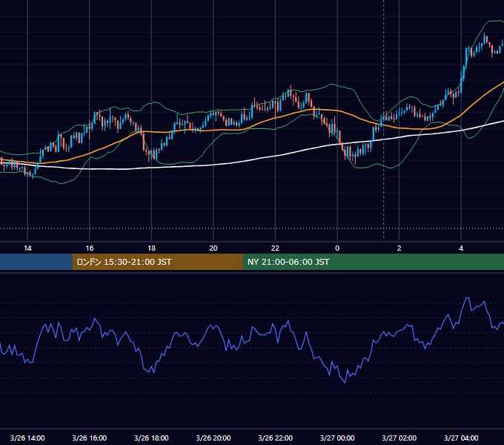This screenshot has height=445, width=504.
Task: Click the '22' hour axis label
Action: coord(275,248)
